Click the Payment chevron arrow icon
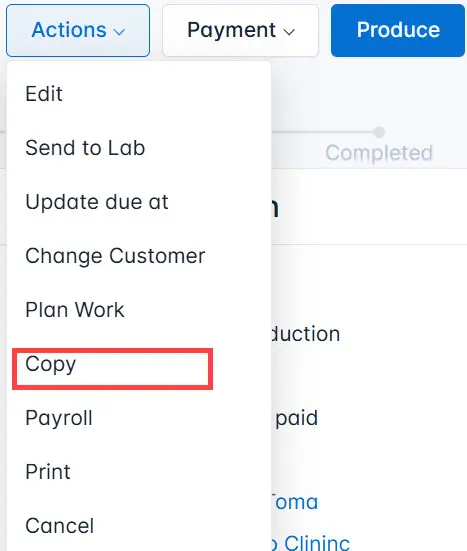Screen dimensions: 467x551 pos(289,32)
